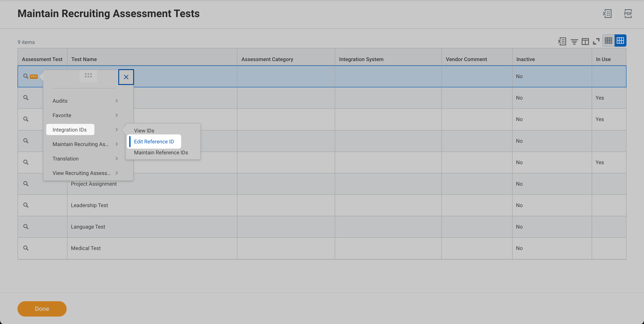Open the table filter icon

pyautogui.click(x=574, y=41)
